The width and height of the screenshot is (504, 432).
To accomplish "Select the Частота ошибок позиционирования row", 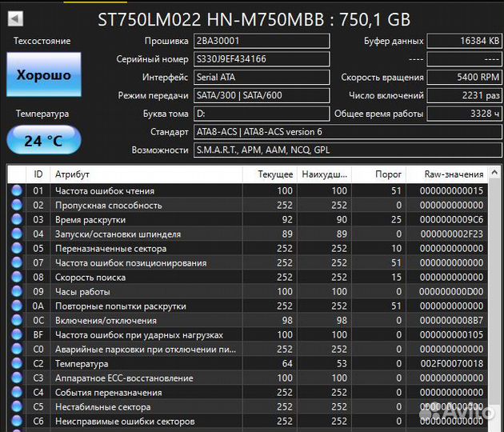I will tap(247, 262).
